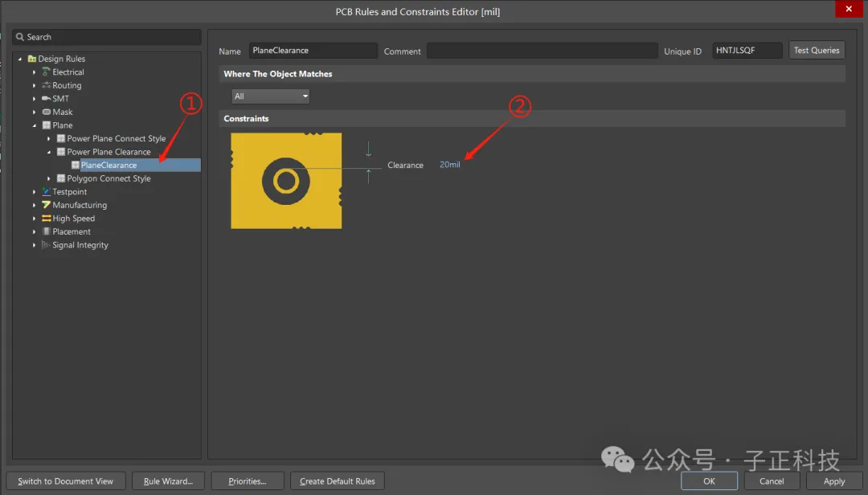The width and height of the screenshot is (868, 495).
Task: Select the Routing tree item
Action: [67, 85]
